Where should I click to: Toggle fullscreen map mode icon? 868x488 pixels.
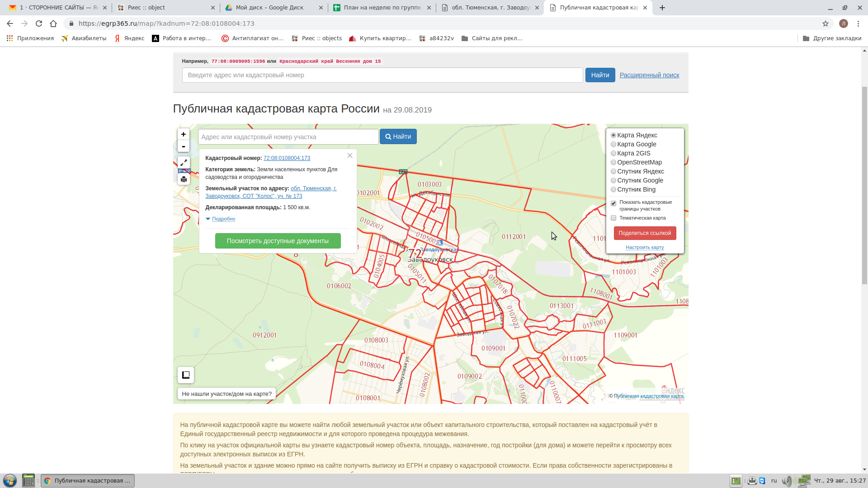pos(184,162)
